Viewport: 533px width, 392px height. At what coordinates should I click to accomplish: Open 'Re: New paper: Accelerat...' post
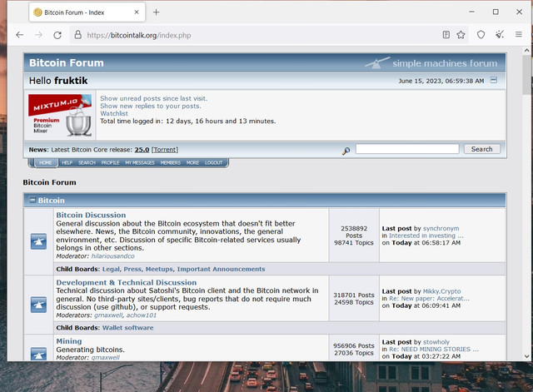pos(429,298)
